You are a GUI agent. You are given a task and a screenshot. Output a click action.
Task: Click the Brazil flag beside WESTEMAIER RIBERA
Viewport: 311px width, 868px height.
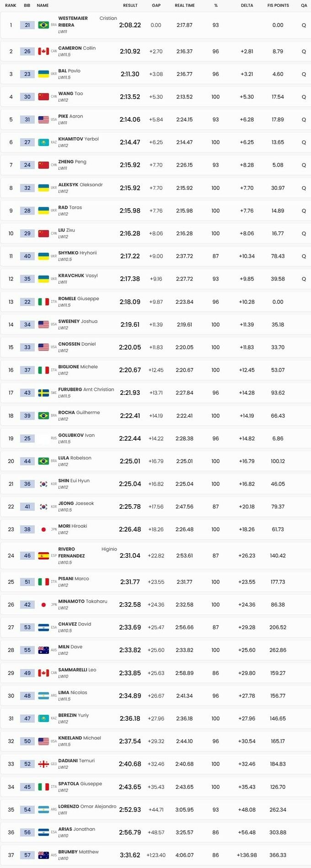[x=43, y=25]
